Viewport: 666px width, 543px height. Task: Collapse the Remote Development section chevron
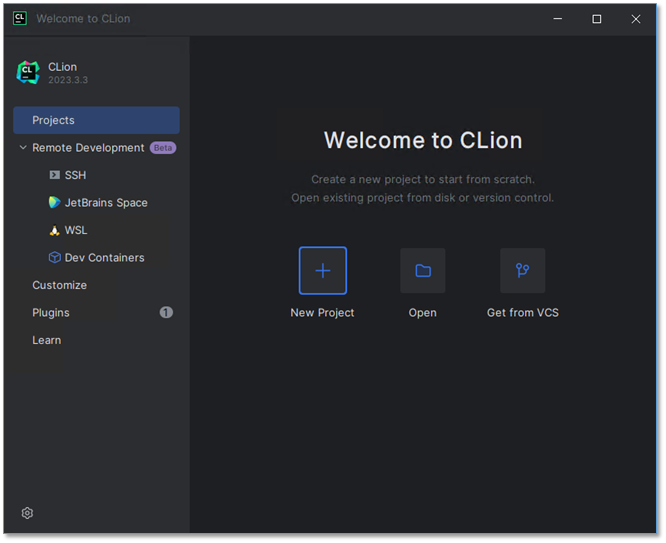[23, 147]
